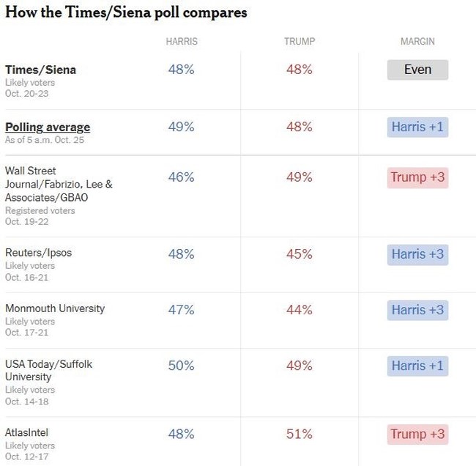The image size is (476, 466).
Task: Select Harris +3 badge in Monmouth University row
Action: (x=417, y=310)
